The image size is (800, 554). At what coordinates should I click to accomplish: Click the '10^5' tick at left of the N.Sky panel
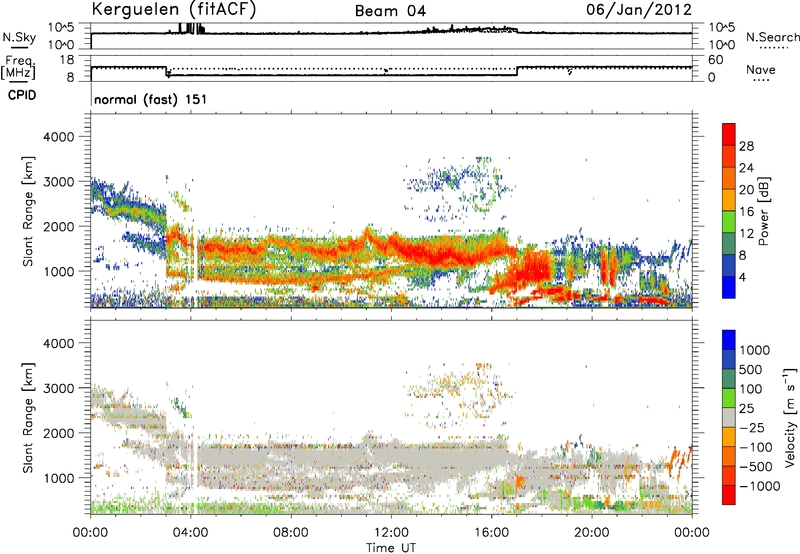pos(61,28)
